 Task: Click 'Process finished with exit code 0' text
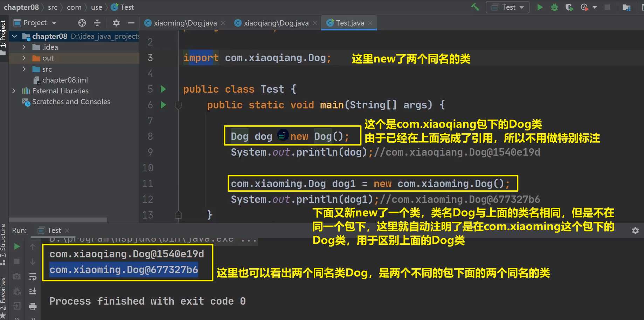coord(147,301)
